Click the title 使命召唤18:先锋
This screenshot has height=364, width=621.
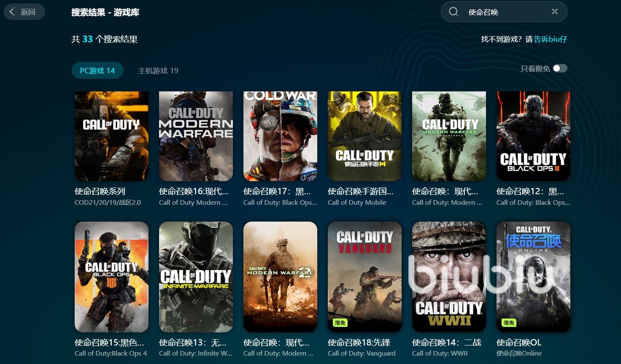359,343
